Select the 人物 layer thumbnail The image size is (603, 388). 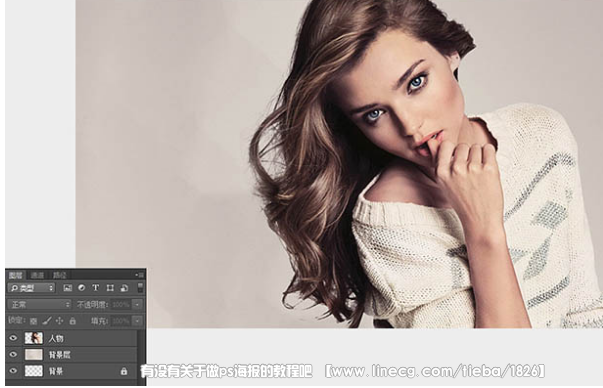coord(34,338)
